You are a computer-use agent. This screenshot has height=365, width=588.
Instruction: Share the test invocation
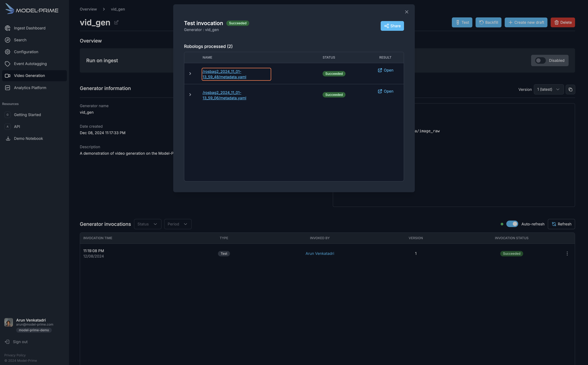pyautogui.click(x=392, y=26)
